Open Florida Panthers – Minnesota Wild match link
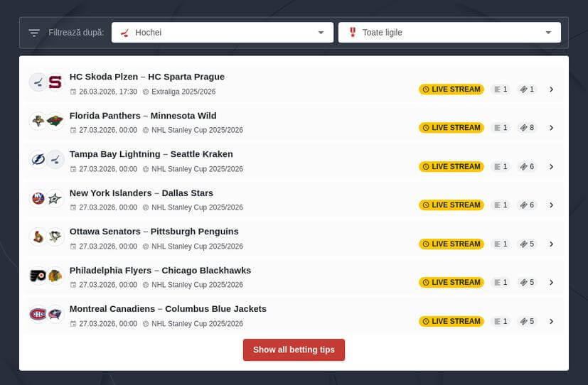The height and width of the screenshot is (385, 588). (x=143, y=116)
